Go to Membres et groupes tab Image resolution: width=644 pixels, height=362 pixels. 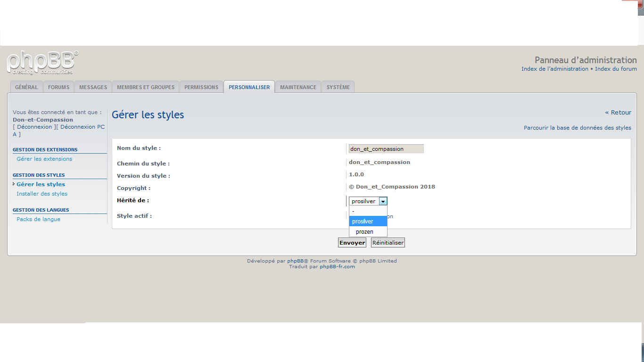pyautogui.click(x=146, y=87)
